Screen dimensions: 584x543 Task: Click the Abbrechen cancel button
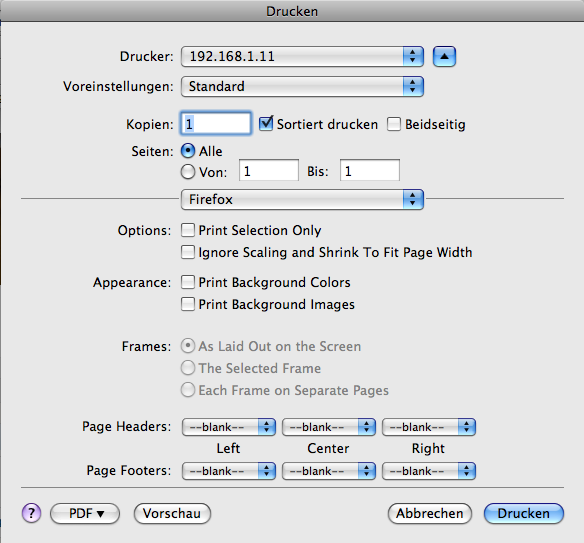click(429, 514)
